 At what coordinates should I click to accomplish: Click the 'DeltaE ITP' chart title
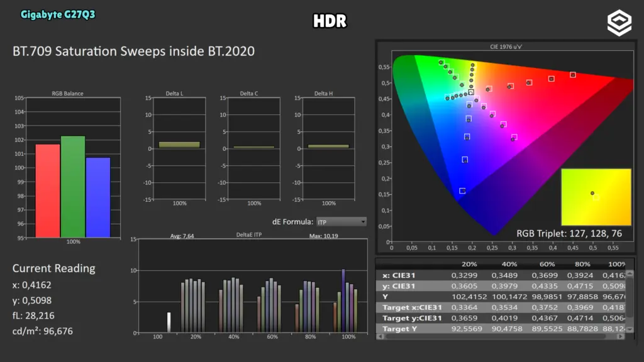point(249,235)
